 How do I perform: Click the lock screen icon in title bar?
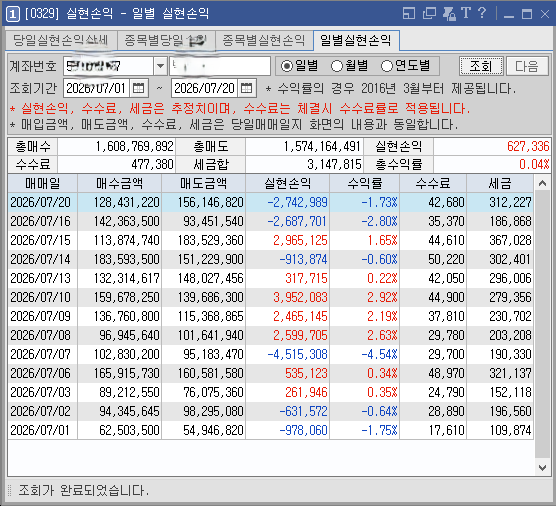449,13
